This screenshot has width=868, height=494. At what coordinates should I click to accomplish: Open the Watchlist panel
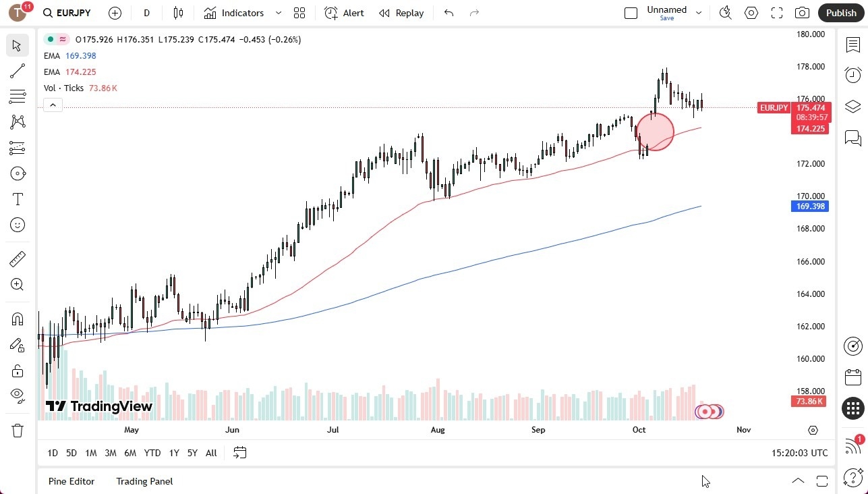(x=853, y=44)
